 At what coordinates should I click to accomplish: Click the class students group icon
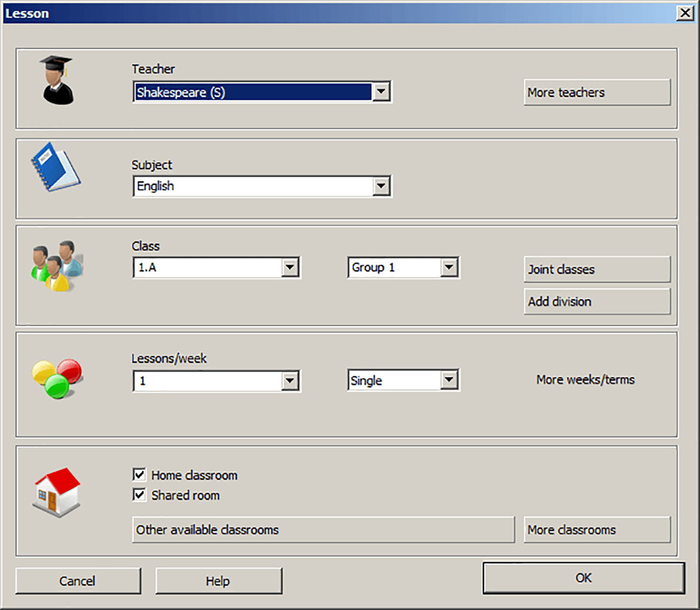[x=57, y=266]
